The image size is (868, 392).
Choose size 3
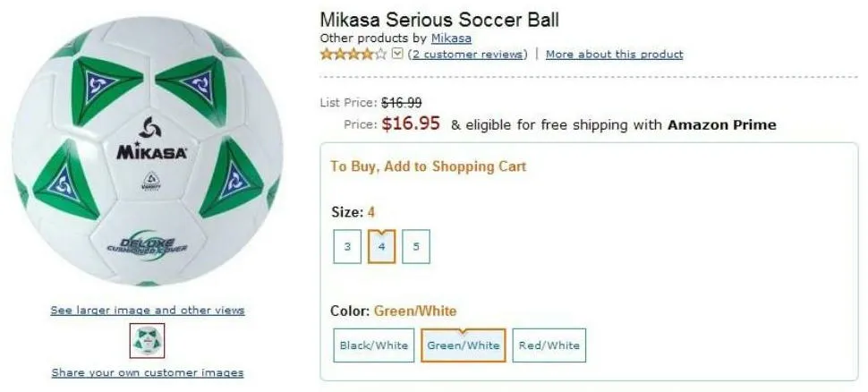(x=347, y=246)
